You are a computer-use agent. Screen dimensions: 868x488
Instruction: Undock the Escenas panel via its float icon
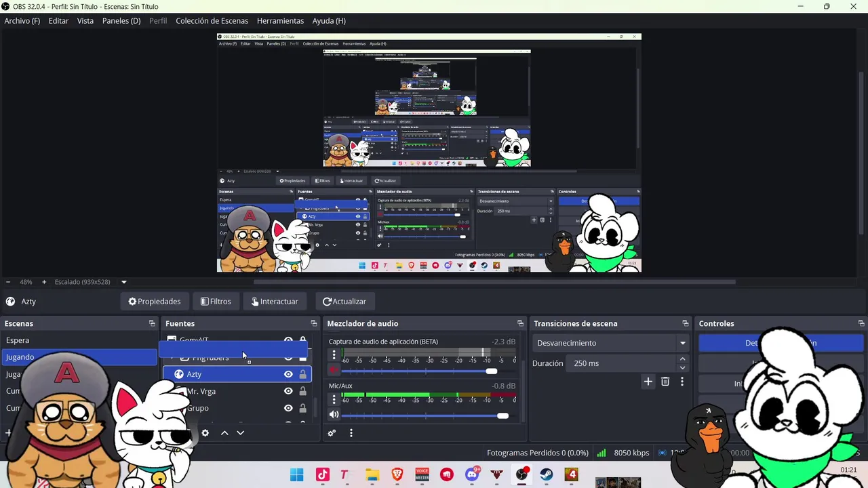pyautogui.click(x=152, y=324)
